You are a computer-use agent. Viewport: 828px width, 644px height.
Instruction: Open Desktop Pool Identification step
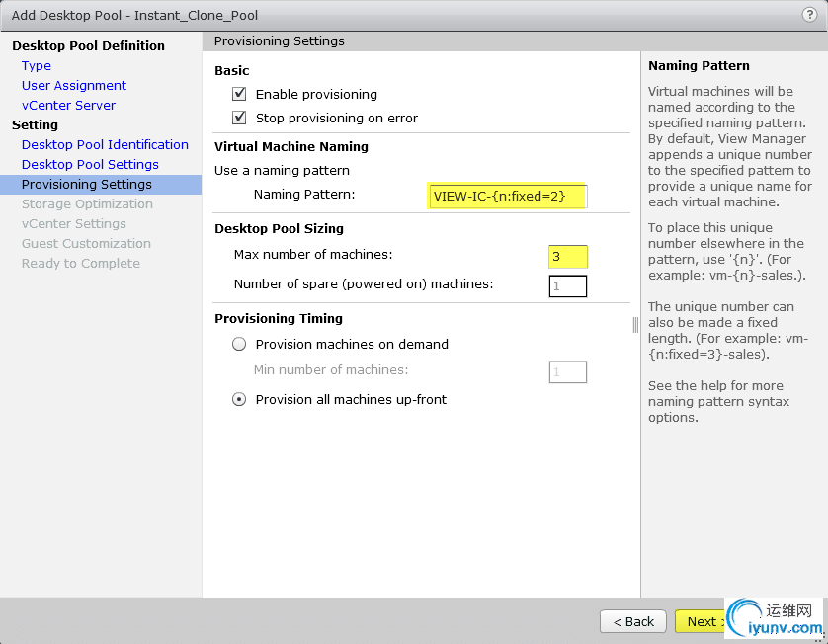click(x=105, y=144)
